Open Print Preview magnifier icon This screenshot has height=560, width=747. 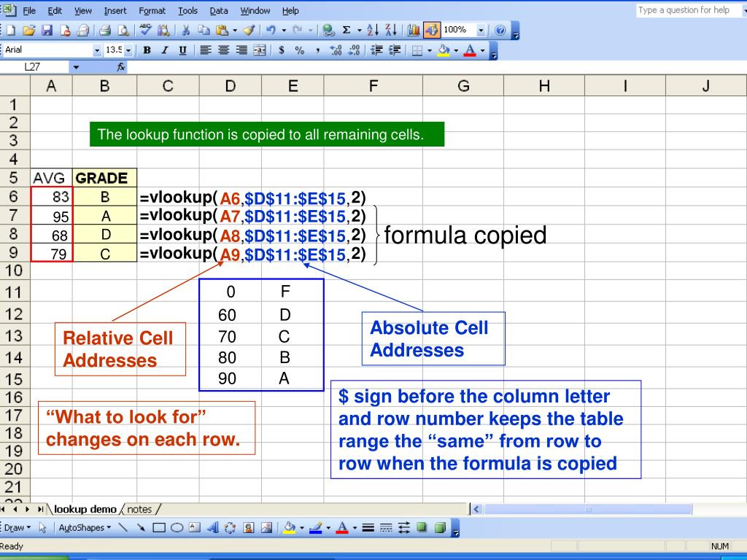[123, 31]
